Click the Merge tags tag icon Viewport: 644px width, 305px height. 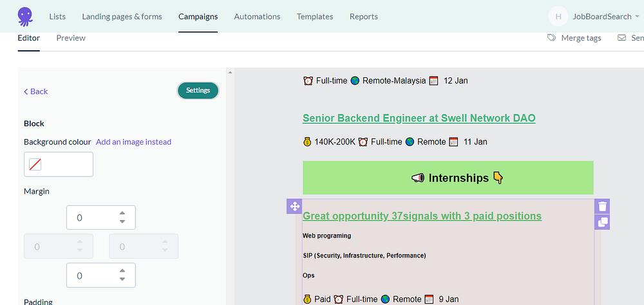551,38
